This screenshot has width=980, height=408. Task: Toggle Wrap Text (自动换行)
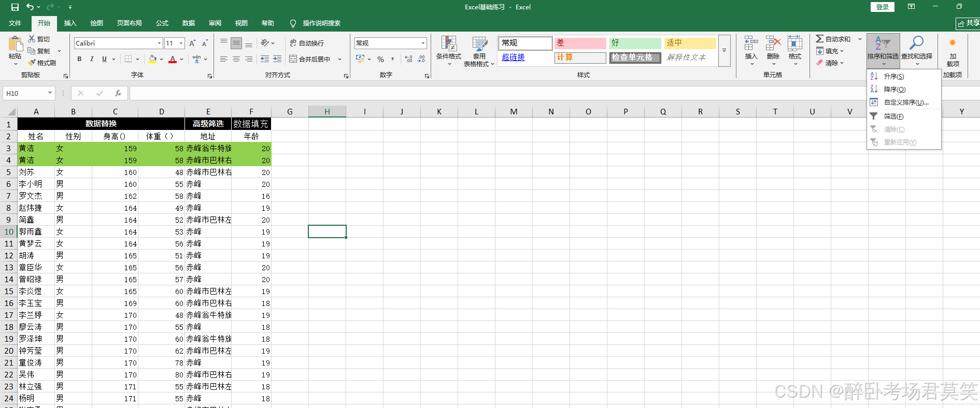(307, 43)
